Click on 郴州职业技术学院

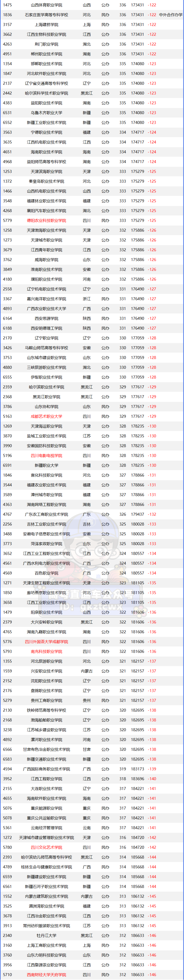coord(47,54)
